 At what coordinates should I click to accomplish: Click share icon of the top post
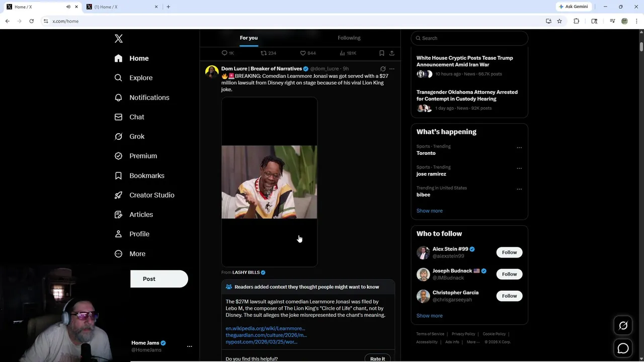pos(391,53)
